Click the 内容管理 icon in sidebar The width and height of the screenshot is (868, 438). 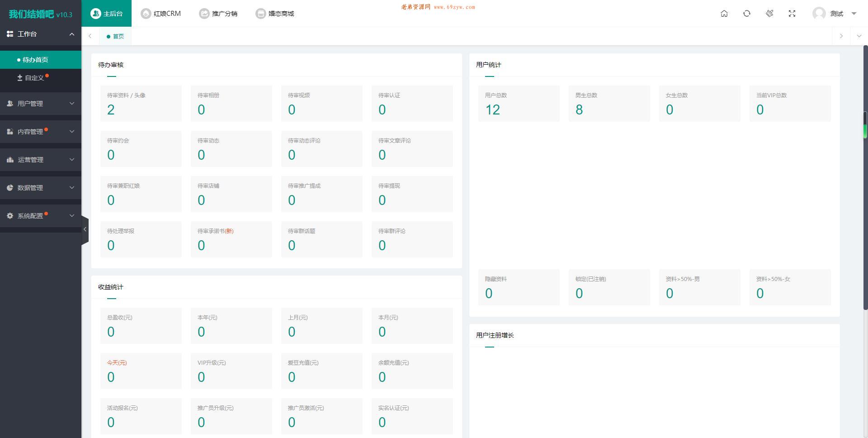10,132
